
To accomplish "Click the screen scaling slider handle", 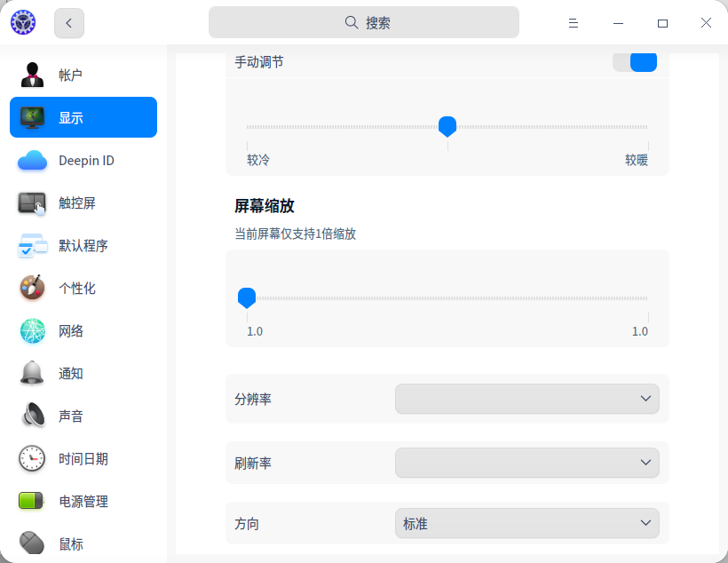I will point(247,297).
